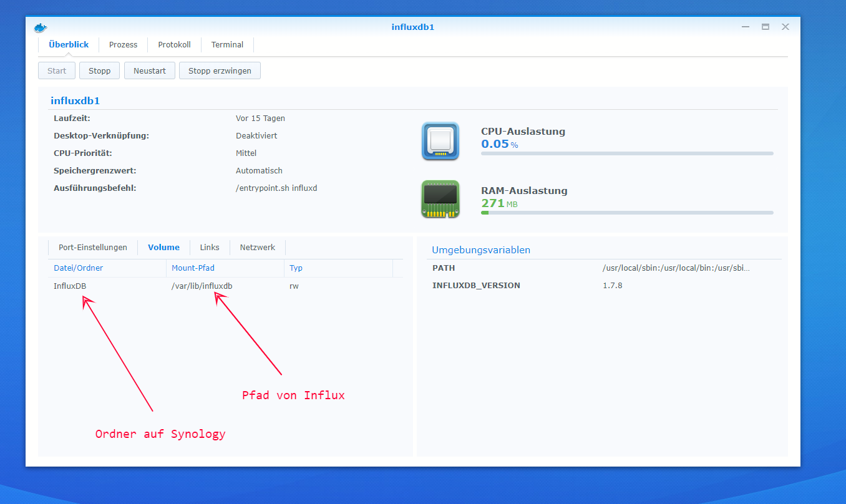Click the /entrypoint.sh influxd command text
Screen dimensions: 846x504
[x=276, y=188]
